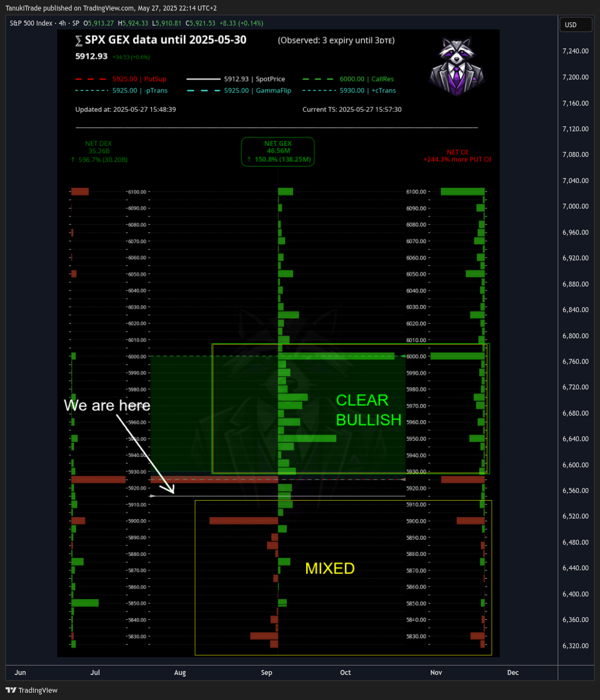The height and width of the screenshot is (700, 600).
Task: Click the TanukiTrade published on TradingView.com header
Action: click(111, 8)
